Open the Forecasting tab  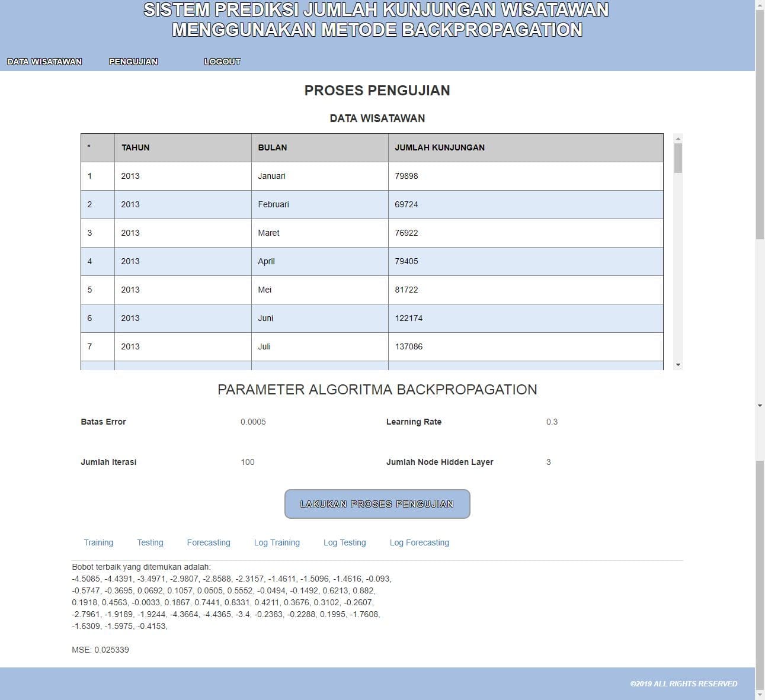tap(209, 542)
